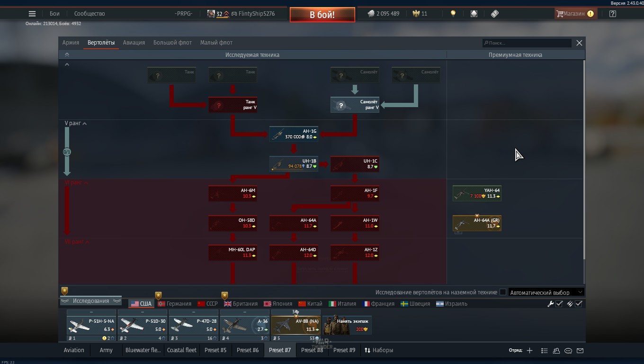Click the Golden Eagles balance 11
This screenshot has width=644, height=364.
point(420,14)
